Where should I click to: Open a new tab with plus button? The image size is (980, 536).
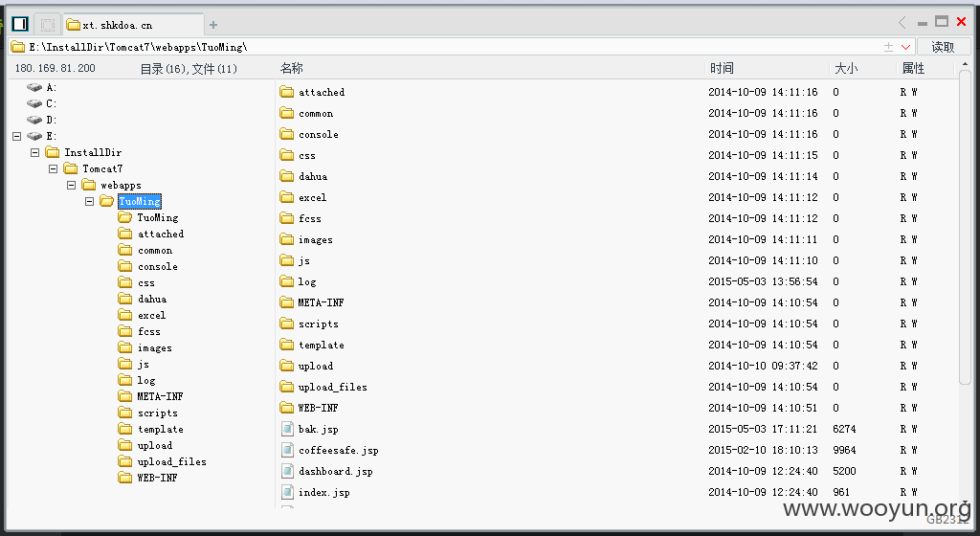coord(213,25)
